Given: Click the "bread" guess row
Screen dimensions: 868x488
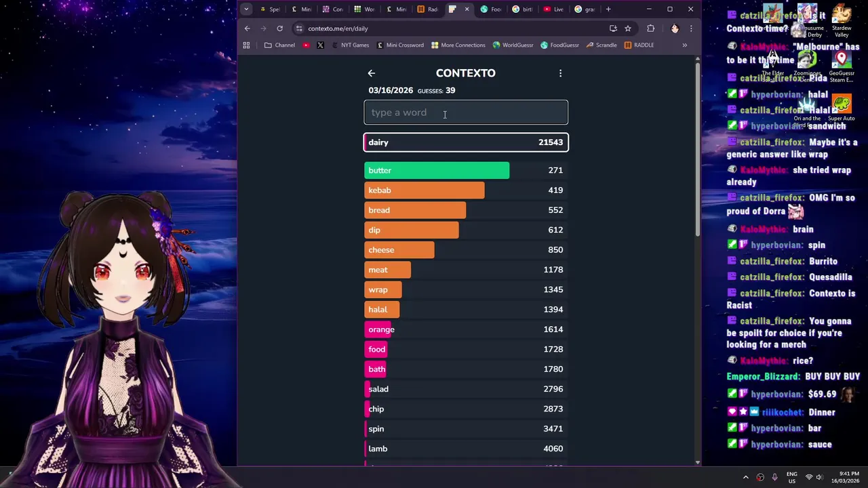Looking at the screenshot, I should coord(466,210).
